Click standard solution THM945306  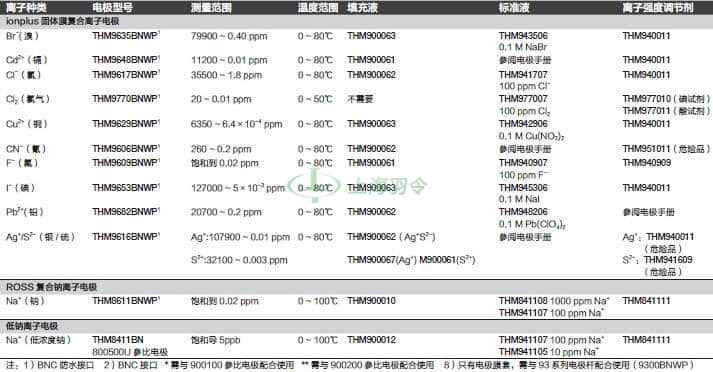pos(523,187)
